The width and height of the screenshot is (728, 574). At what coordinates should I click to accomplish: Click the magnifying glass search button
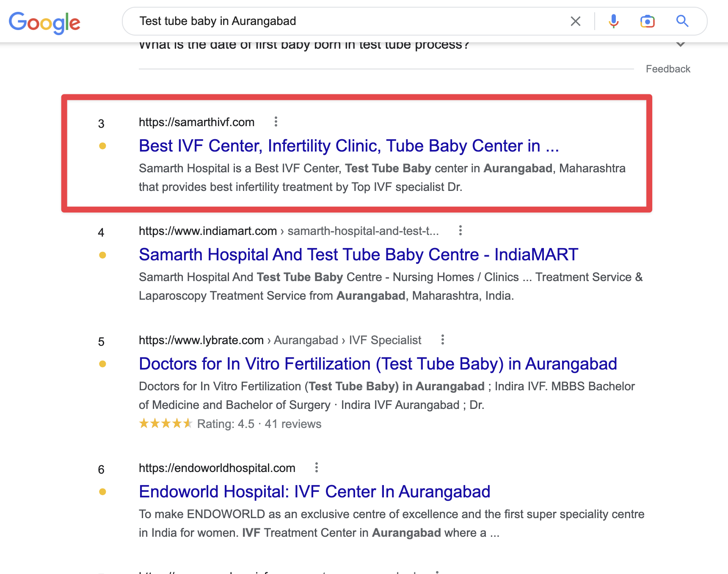click(682, 21)
